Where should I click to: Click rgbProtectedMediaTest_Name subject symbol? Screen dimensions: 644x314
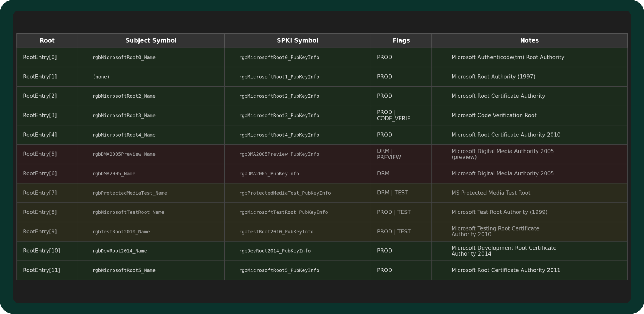coord(130,193)
